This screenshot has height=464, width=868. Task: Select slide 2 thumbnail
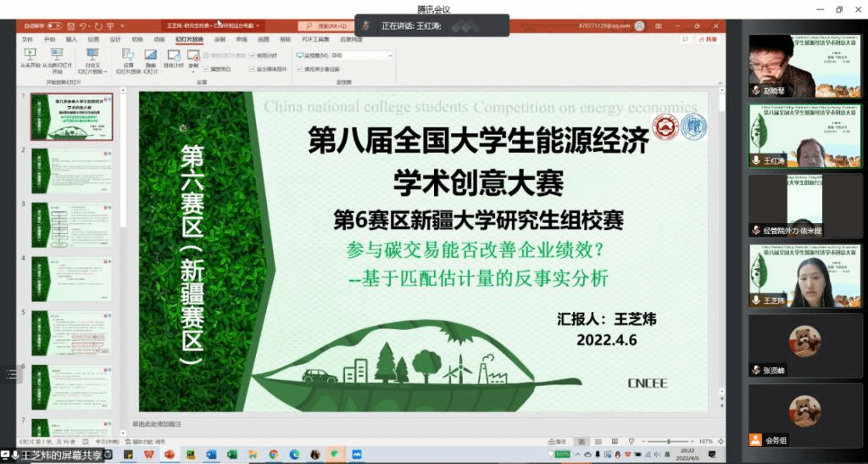click(72, 171)
